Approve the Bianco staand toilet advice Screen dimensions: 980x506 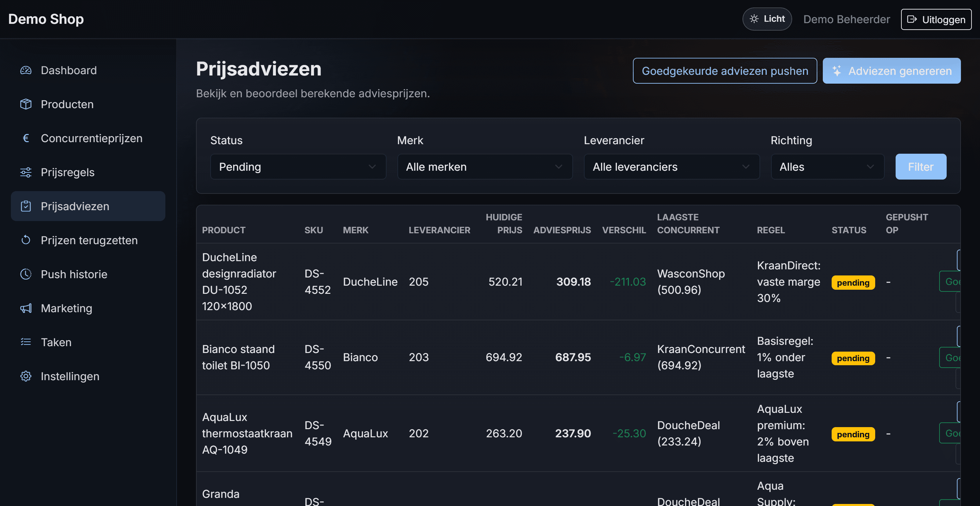(950, 357)
